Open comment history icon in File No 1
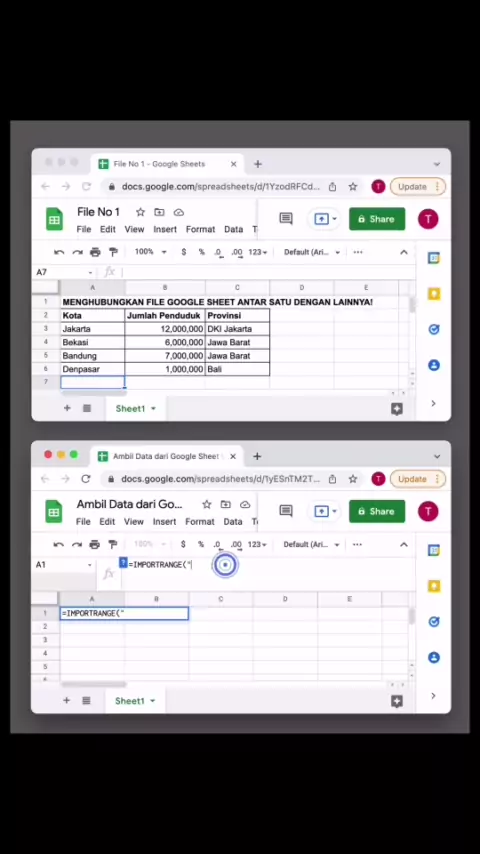The height and width of the screenshot is (854, 480). 286,219
